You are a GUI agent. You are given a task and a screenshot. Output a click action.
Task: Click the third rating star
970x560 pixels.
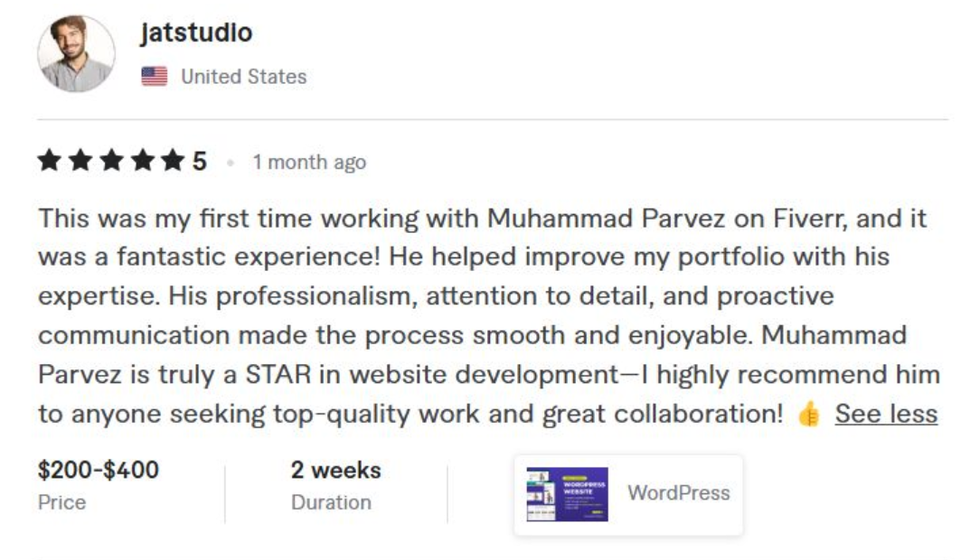click(x=112, y=159)
